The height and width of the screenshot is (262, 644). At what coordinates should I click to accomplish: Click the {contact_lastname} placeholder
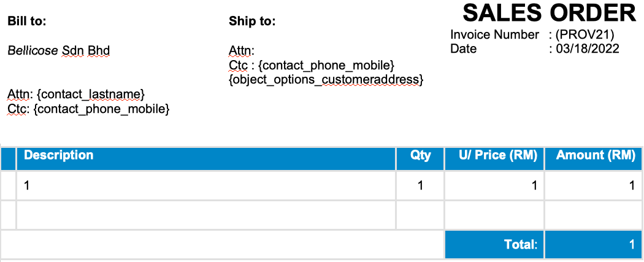pos(91,94)
